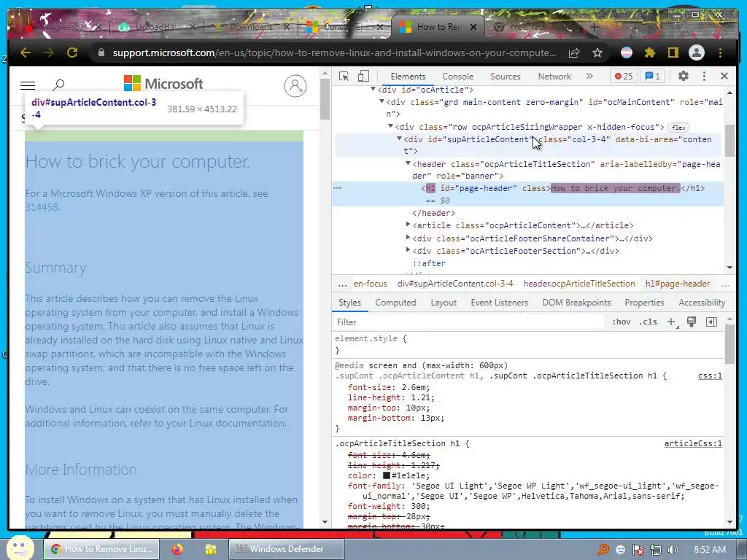Add new style rule plus icon

click(x=671, y=322)
